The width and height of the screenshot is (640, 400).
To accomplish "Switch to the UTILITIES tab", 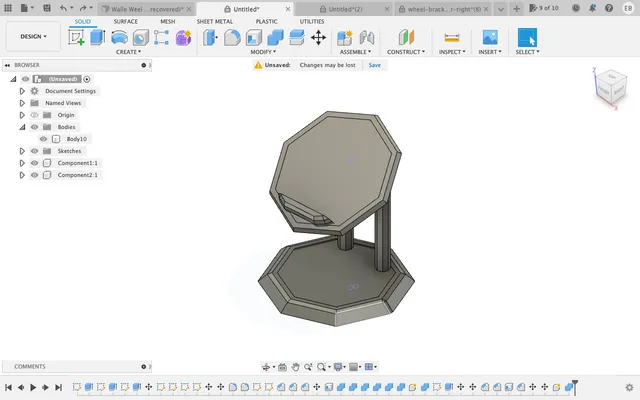I will pyautogui.click(x=312, y=21).
